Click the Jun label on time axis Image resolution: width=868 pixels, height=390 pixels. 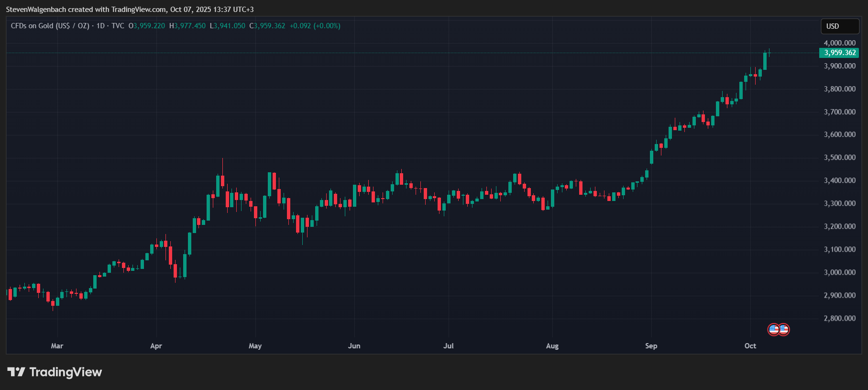coord(354,346)
